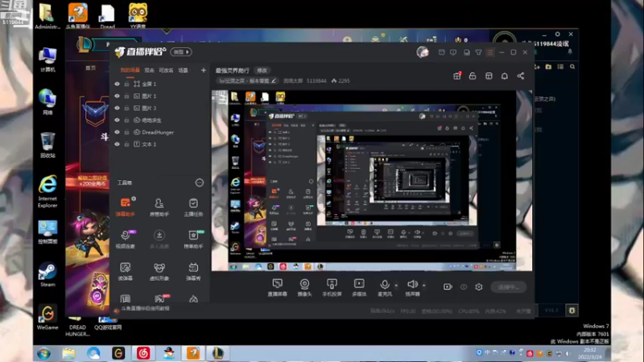Add a new scene with plus button

tap(204, 70)
